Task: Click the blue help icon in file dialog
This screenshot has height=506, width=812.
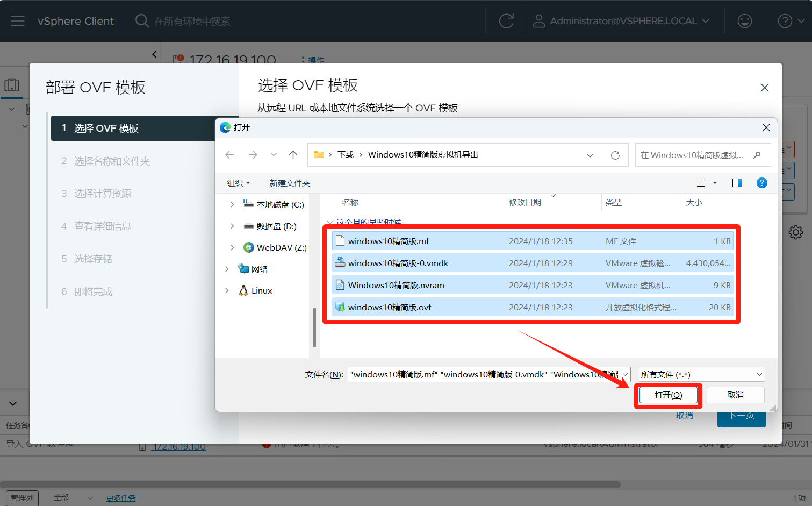Action: click(761, 183)
